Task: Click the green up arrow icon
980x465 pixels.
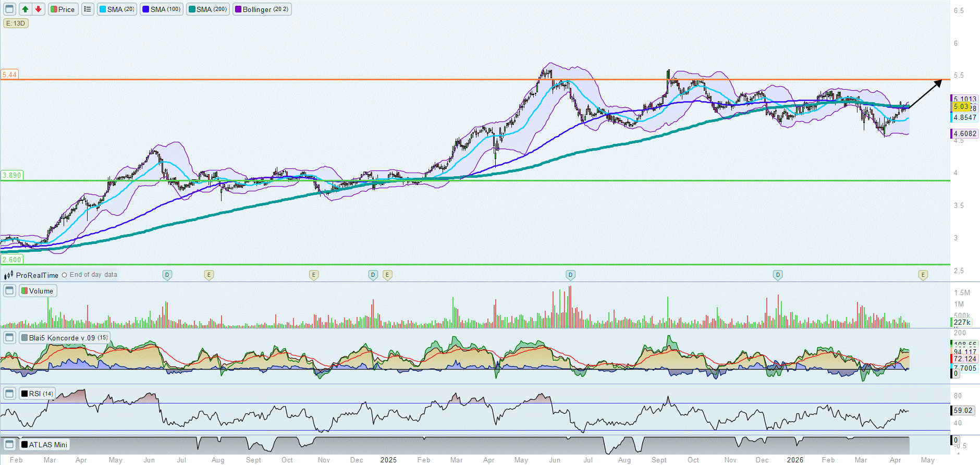Action: pos(25,9)
